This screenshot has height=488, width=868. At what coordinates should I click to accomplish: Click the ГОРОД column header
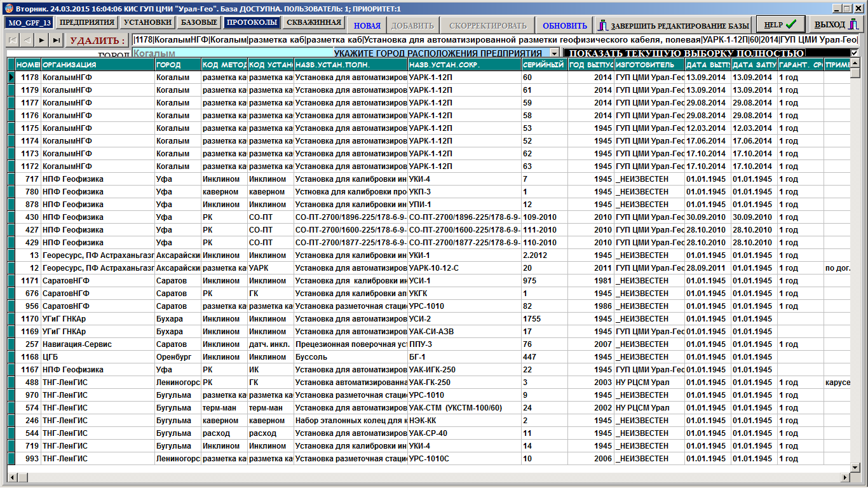click(178, 65)
